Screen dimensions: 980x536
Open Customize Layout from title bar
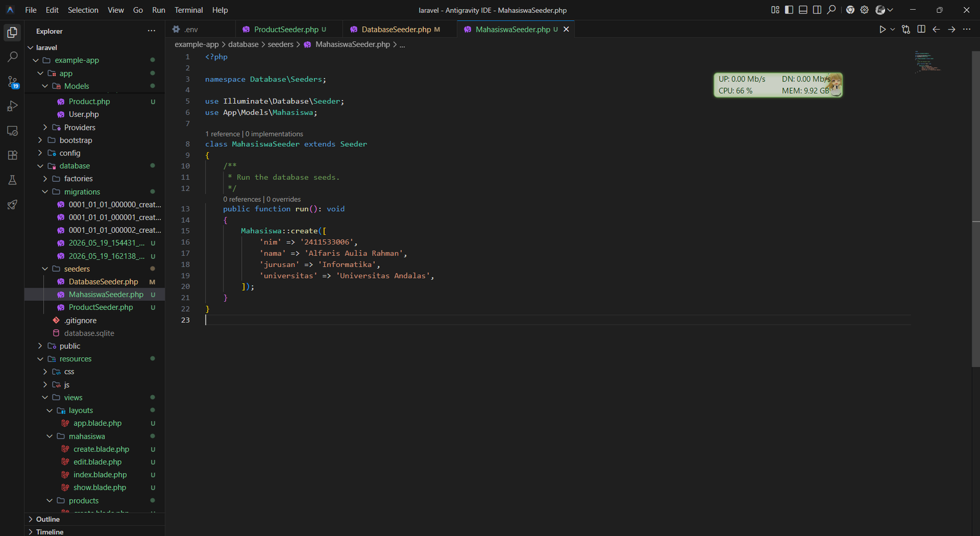775,10
